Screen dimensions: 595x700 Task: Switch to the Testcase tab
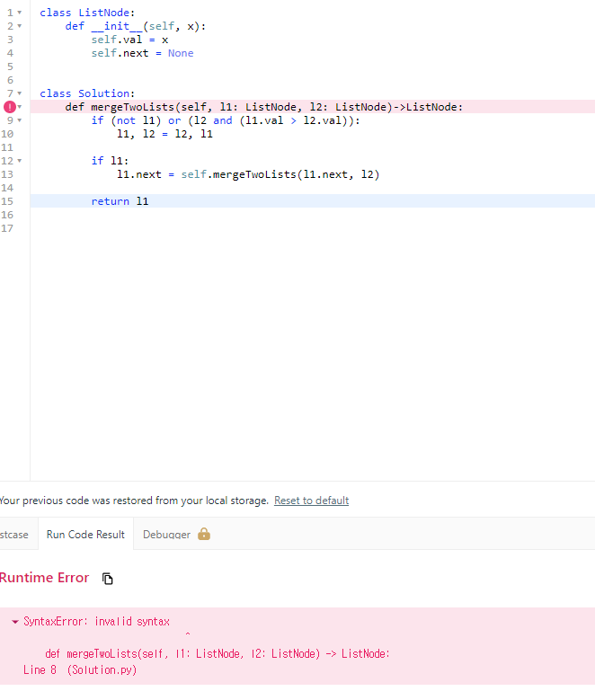point(14,535)
